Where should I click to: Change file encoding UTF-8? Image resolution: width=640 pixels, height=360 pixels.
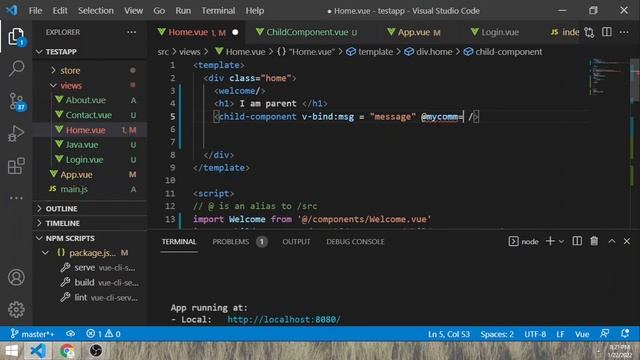535,334
